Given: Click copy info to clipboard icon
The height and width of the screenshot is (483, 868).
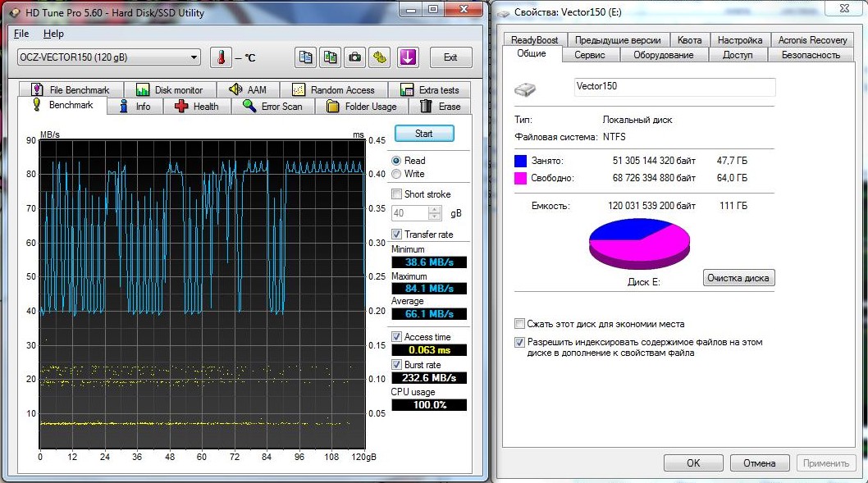Looking at the screenshot, I should (305, 57).
